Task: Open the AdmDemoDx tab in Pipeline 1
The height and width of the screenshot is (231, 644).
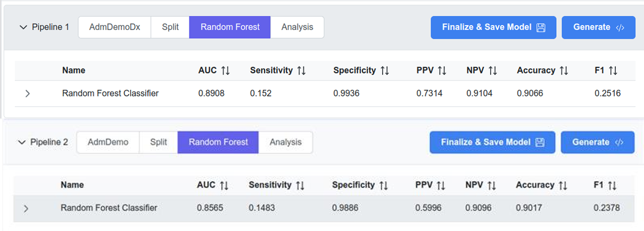Action: pyautogui.click(x=114, y=27)
